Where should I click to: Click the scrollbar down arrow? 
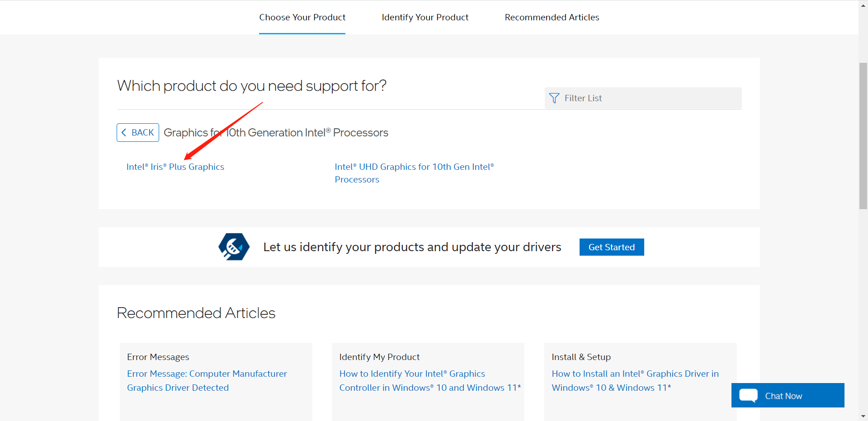pos(863,416)
